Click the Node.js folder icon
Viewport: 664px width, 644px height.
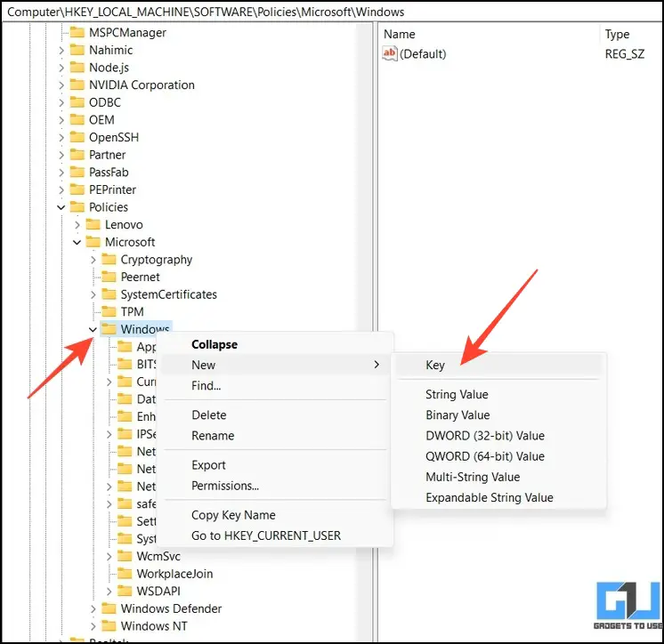(77, 68)
